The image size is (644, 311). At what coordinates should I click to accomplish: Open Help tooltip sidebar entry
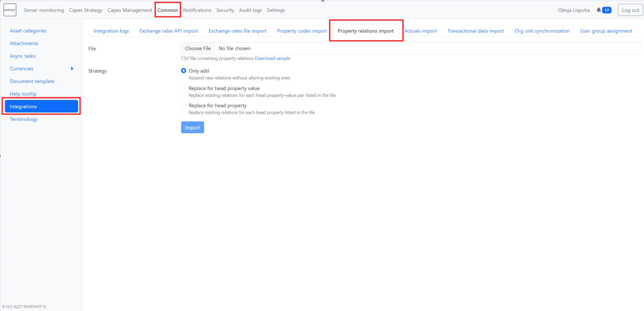pos(23,94)
